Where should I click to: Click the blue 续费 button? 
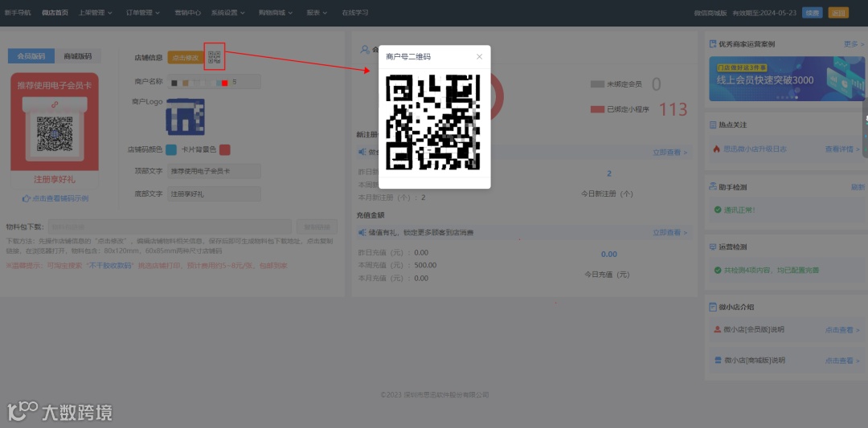(812, 13)
